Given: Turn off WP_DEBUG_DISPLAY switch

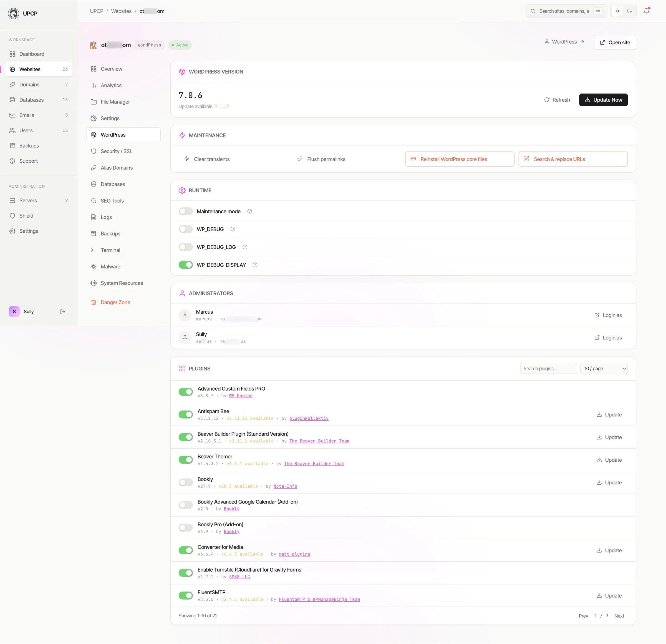Looking at the screenshot, I should click(186, 265).
